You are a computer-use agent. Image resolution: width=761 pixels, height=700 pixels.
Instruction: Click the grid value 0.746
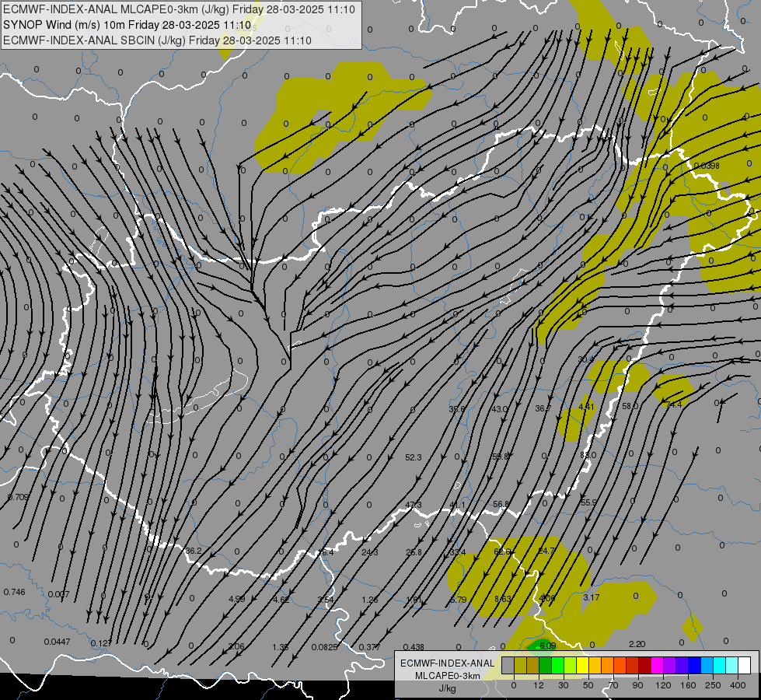click(14, 592)
